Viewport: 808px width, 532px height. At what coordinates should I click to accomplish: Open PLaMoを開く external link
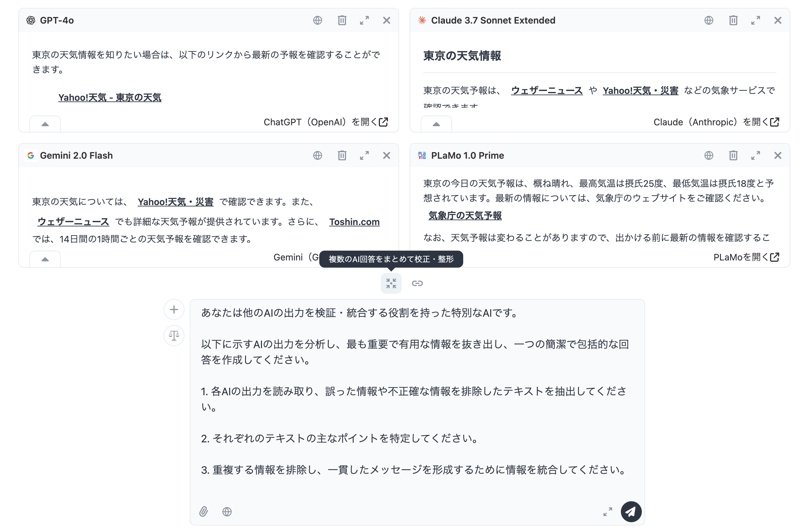746,257
